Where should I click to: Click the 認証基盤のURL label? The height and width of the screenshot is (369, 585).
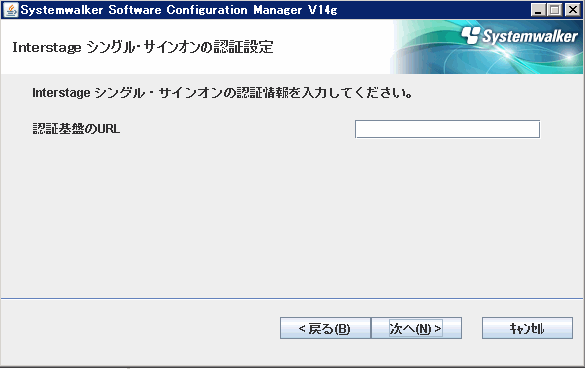click(76, 129)
